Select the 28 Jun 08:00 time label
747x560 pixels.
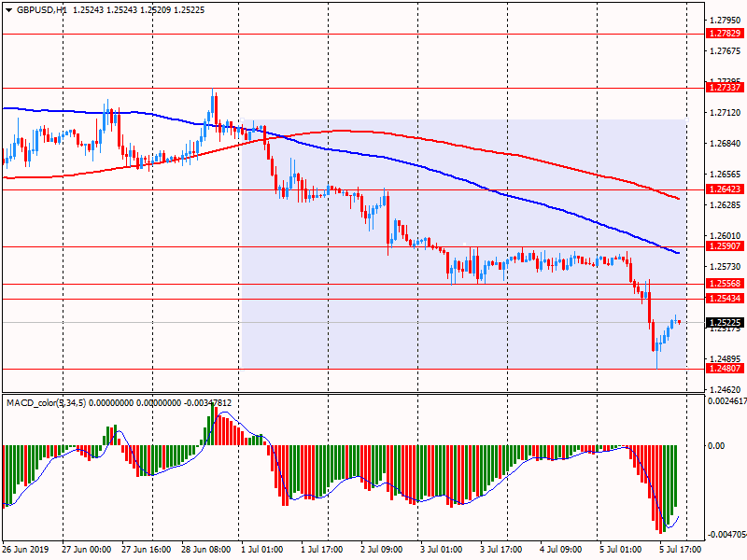[x=205, y=549]
